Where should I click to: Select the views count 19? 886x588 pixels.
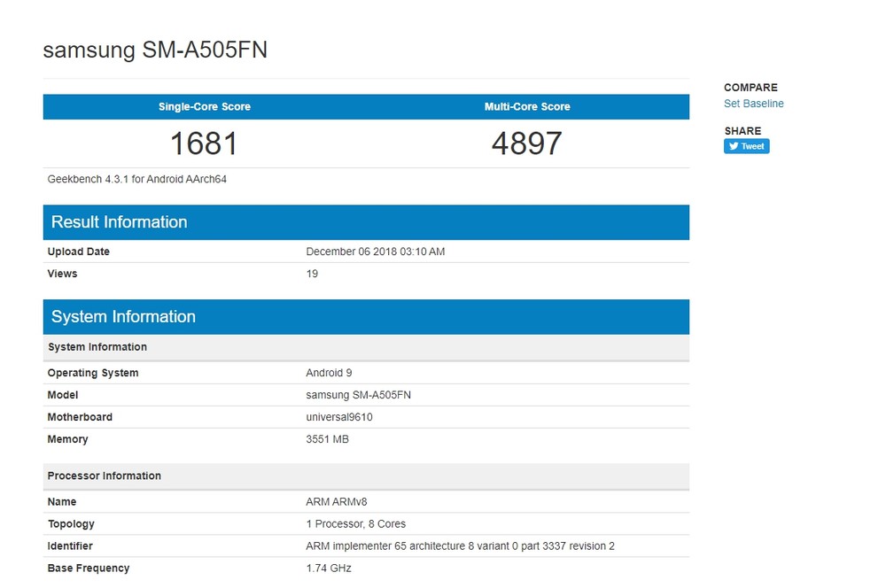point(312,274)
